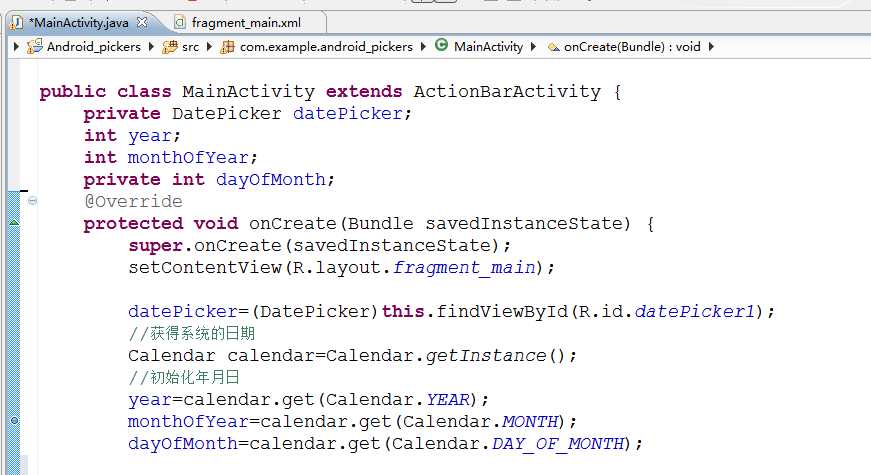This screenshot has width=871, height=475.
Task: Click the dayOfMonth field declaration
Action: pos(271,179)
